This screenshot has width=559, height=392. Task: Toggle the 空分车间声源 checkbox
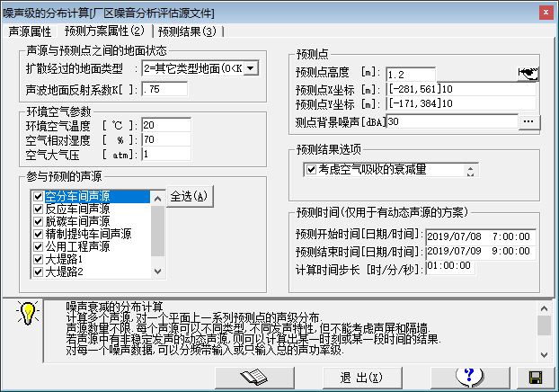tap(38, 196)
